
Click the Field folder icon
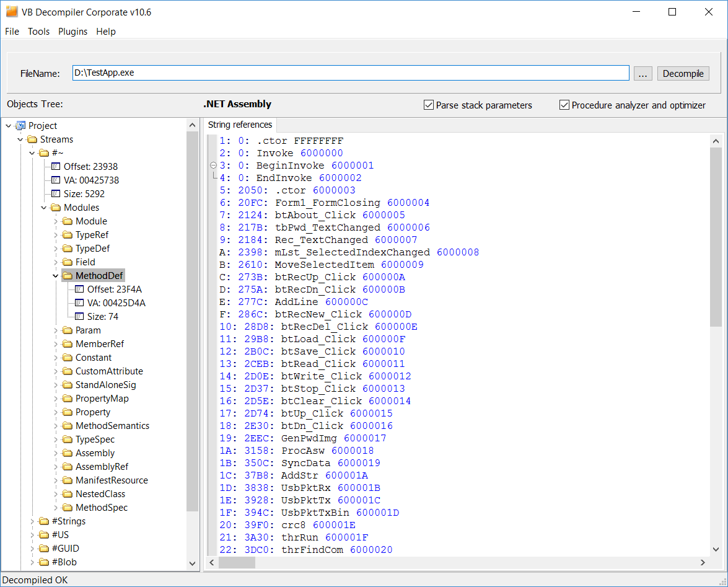point(68,262)
